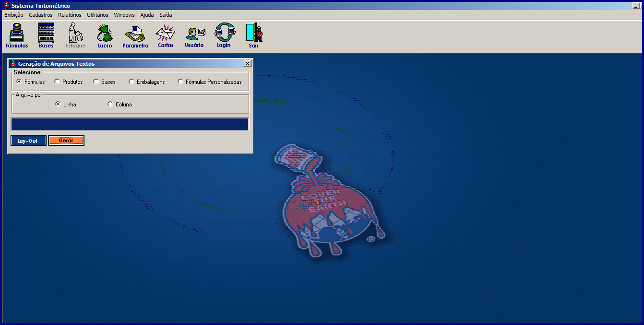The width and height of the screenshot is (644, 325).
Task: Click the Sair exit door icon
Action: (x=253, y=35)
